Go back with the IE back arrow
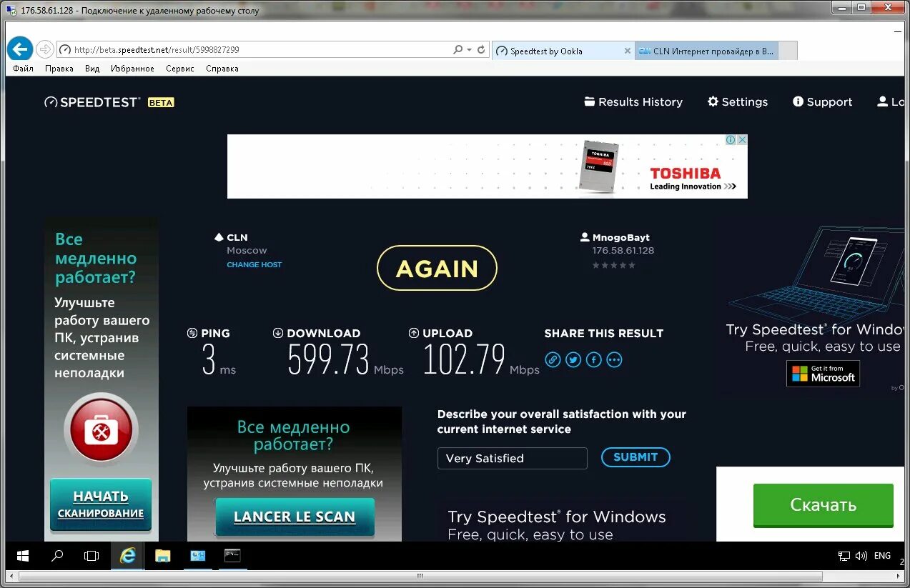This screenshot has width=910, height=588. [x=20, y=49]
